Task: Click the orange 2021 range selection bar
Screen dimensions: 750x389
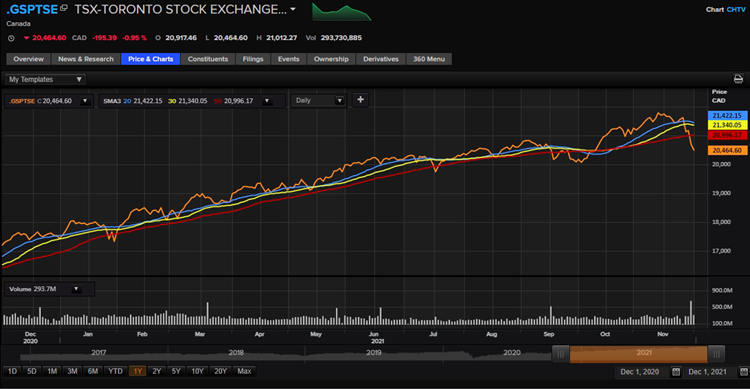Action: point(639,354)
